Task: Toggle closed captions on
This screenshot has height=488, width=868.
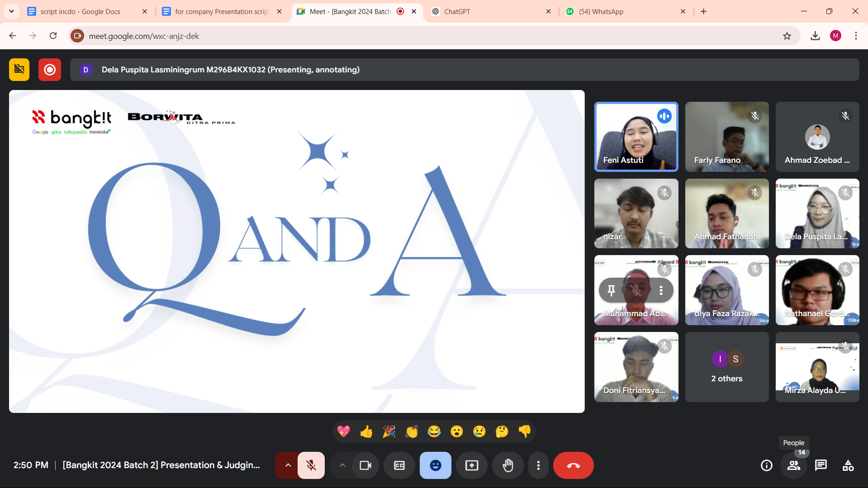Action: pos(399,465)
